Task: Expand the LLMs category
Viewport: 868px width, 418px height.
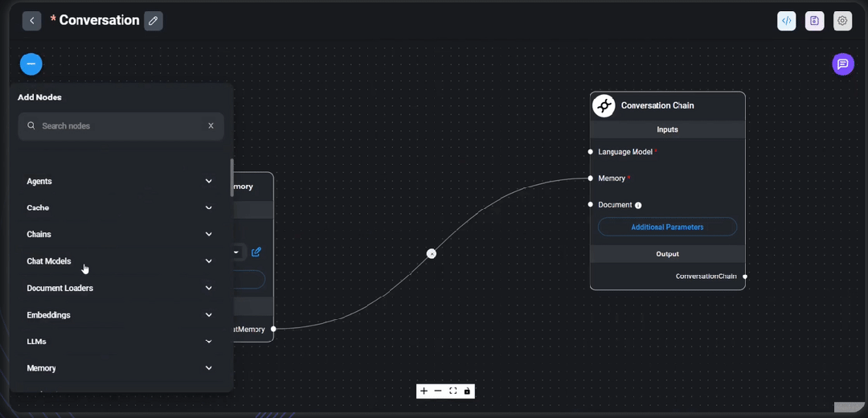Action: click(x=120, y=342)
